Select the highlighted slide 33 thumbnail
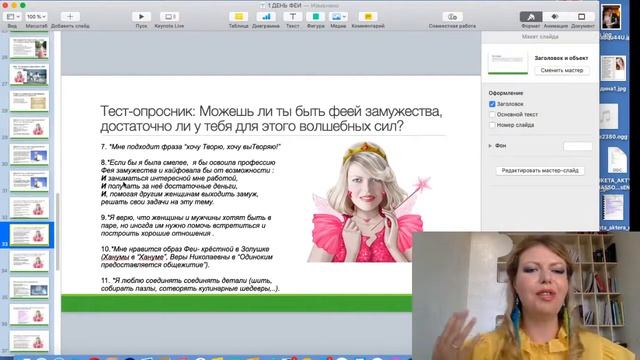The height and width of the screenshot is (360, 640). coord(29,235)
